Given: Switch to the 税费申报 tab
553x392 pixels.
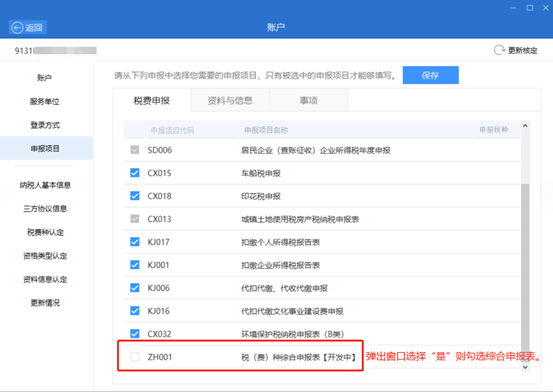Looking at the screenshot, I should [x=152, y=101].
